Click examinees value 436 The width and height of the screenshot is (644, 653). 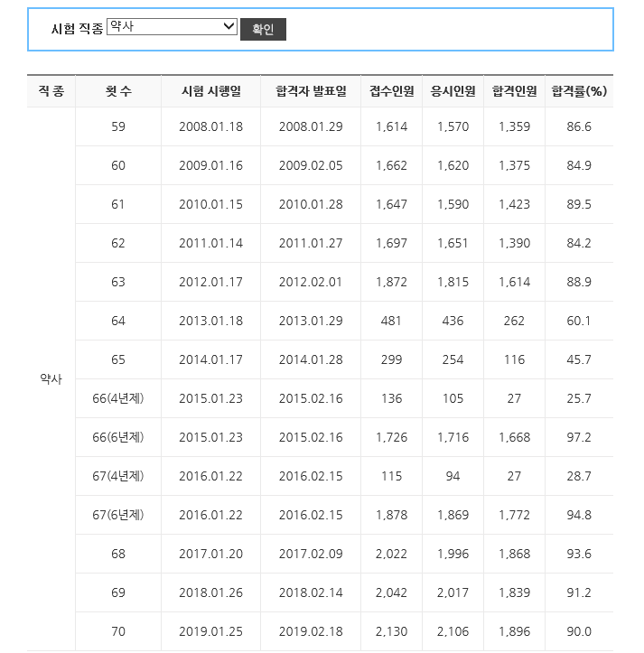(453, 321)
